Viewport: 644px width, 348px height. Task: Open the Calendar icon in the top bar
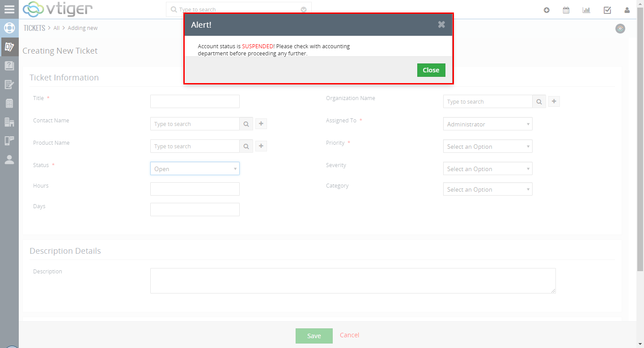point(566,9)
